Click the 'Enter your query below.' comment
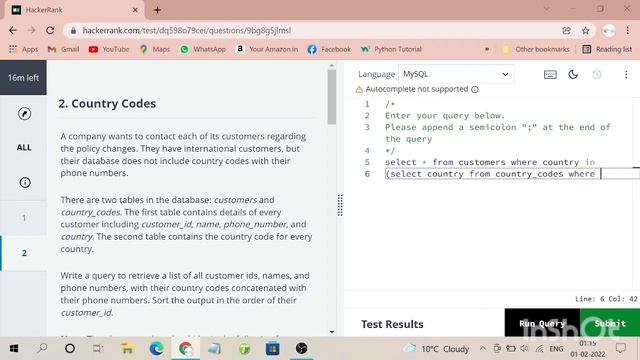Viewport: 640px width, 360px height. 445,116
